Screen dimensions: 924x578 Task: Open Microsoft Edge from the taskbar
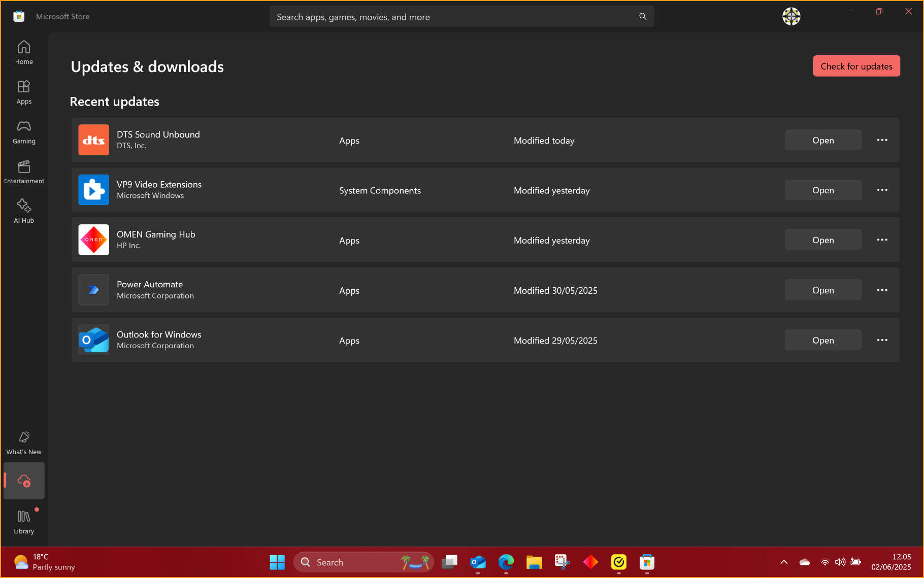click(x=506, y=562)
